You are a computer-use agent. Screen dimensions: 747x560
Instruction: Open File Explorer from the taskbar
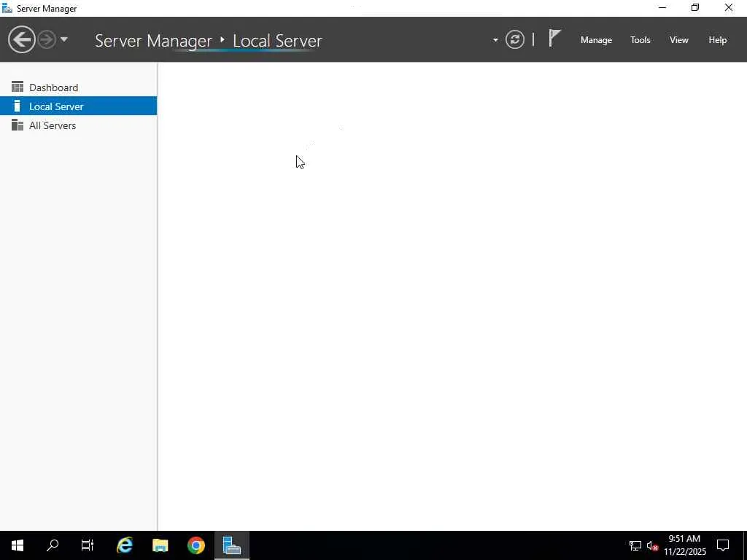pos(160,545)
